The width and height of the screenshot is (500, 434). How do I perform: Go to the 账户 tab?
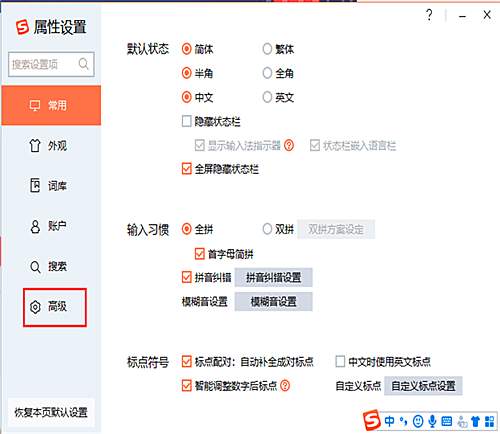[x=51, y=226]
